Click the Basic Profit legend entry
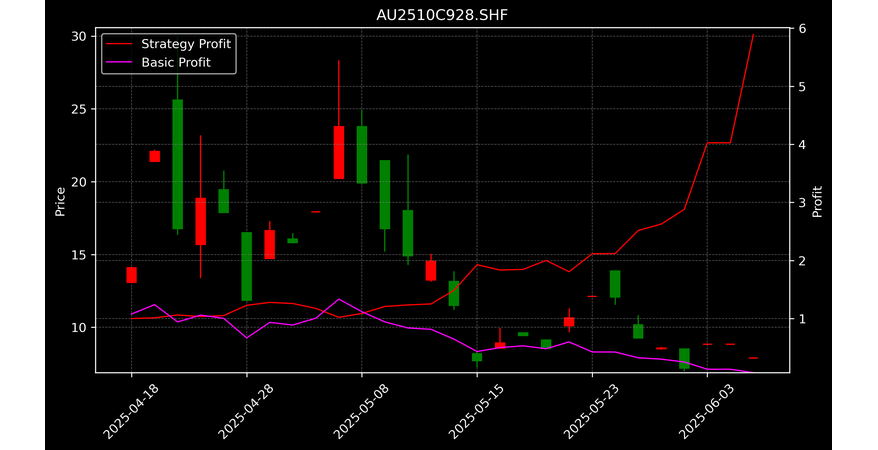The width and height of the screenshot is (878, 450). click(x=158, y=62)
